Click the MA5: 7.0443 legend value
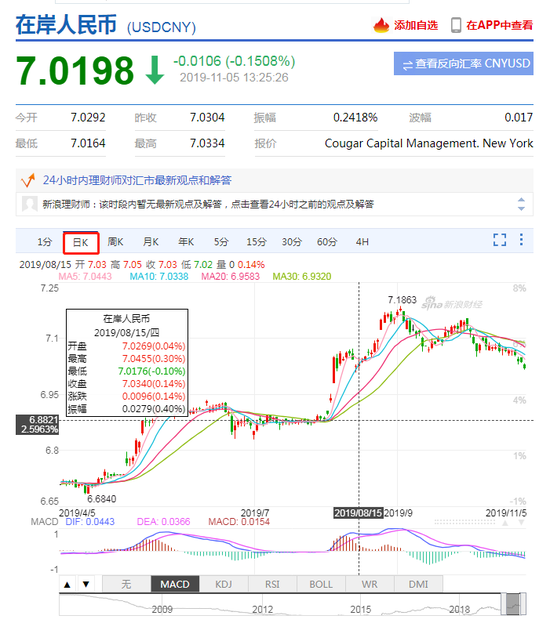The image size is (550, 623). pos(85,277)
